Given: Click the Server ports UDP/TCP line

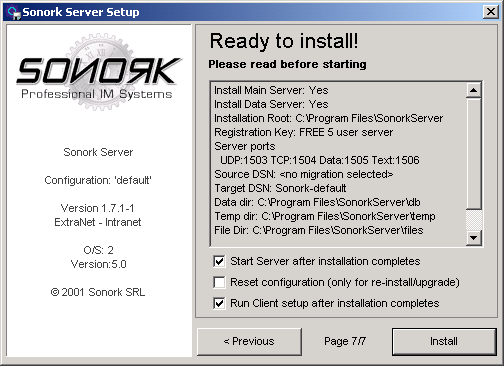Looking at the screenshot, I should (x=319, y=160).
